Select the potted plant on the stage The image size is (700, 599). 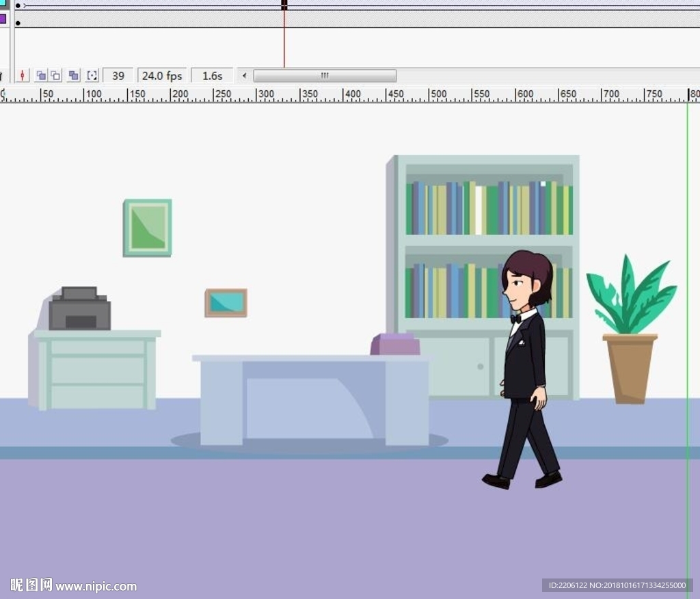(630, 335)
